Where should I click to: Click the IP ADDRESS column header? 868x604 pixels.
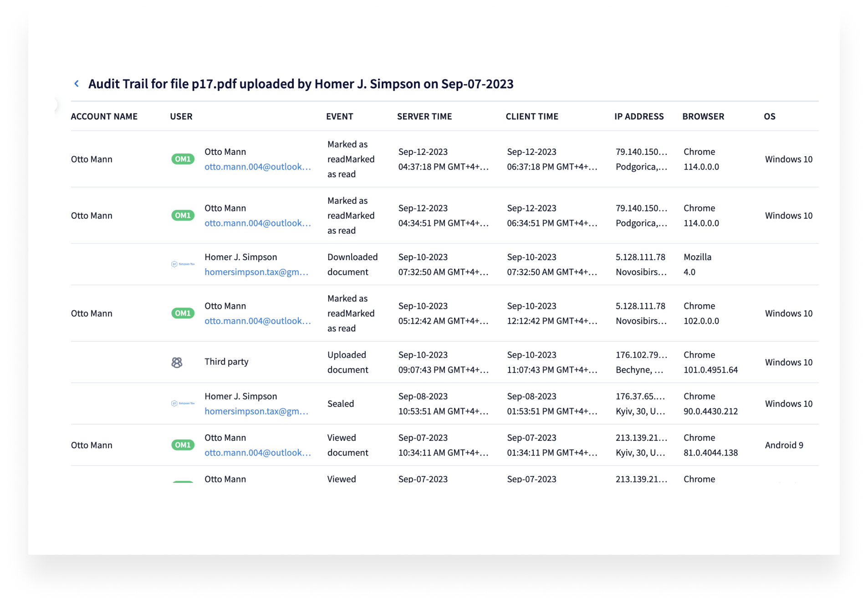pos(638,116)
